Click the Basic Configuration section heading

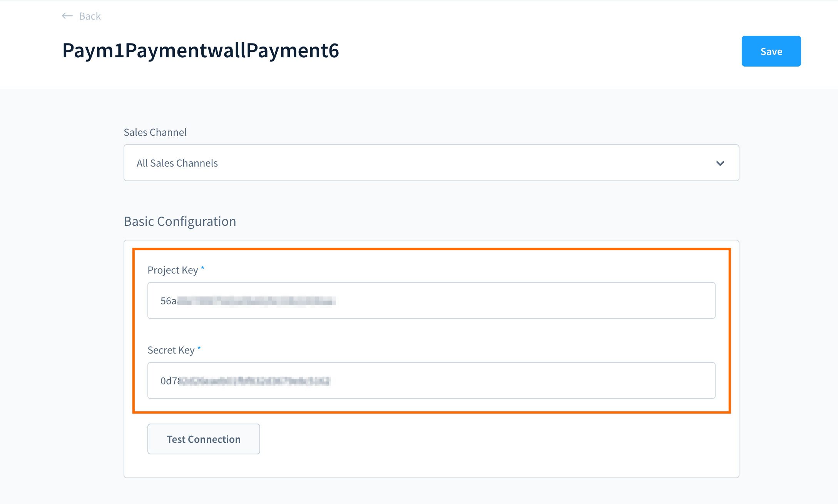[x=180, y=222]
